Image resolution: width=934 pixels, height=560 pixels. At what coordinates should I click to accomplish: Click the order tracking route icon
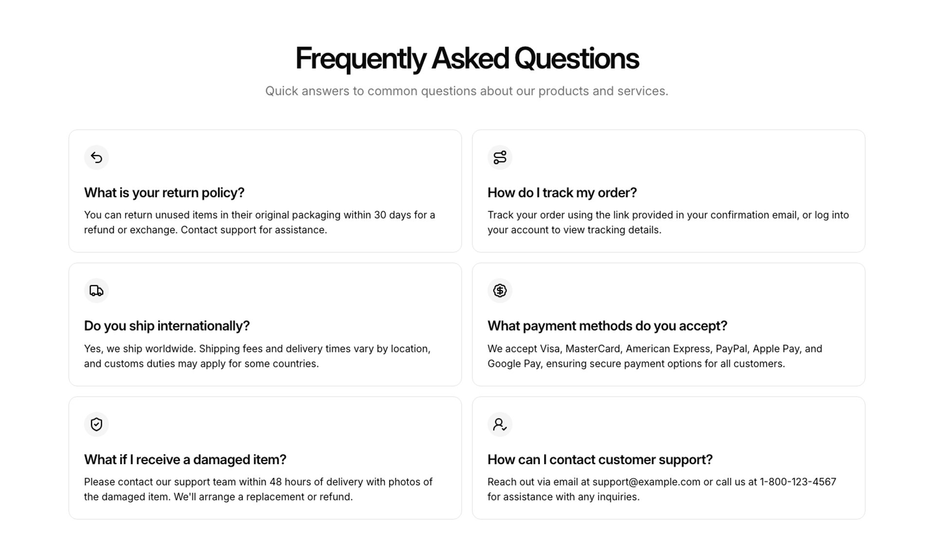(x=500, y=157)
